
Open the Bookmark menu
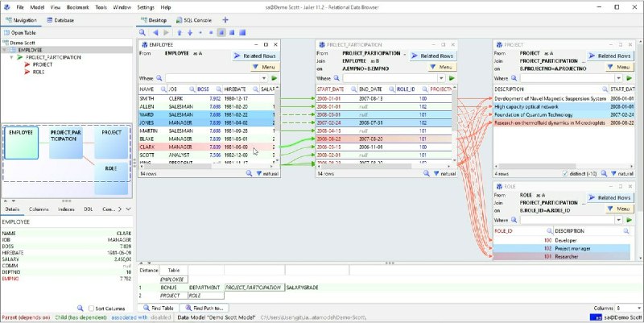pyautogui.click(x=77, y=7)
